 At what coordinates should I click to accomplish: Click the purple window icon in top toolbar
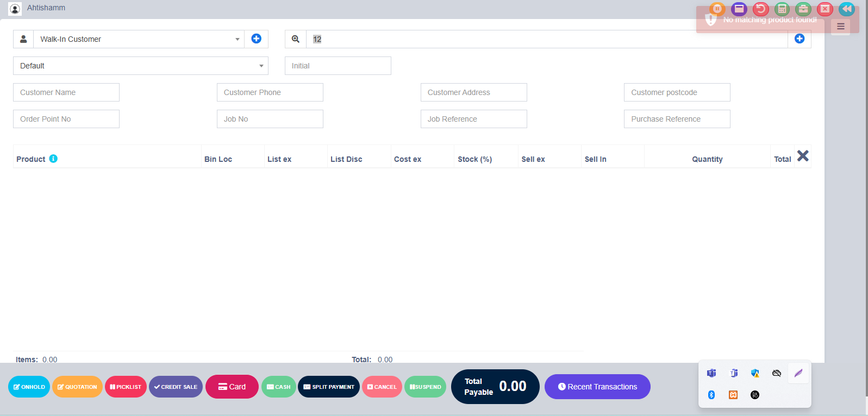pyautogui.click(x=739, y=9)
